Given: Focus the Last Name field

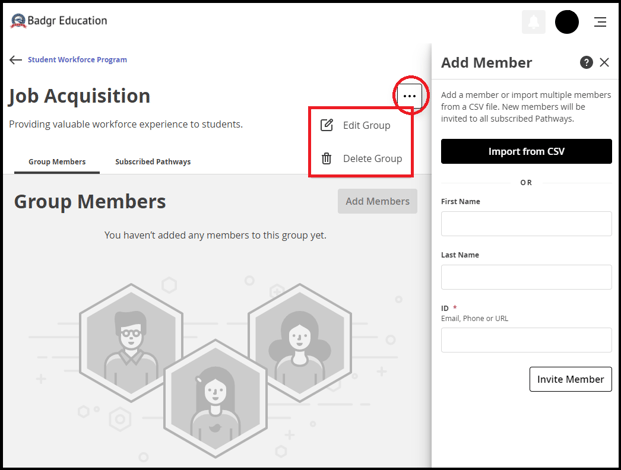Looking at the screenshot, I should [x=526, y=277].
